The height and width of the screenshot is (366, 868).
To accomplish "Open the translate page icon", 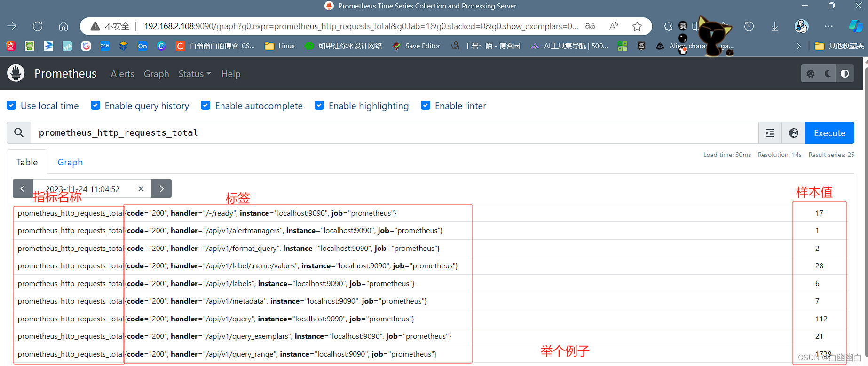I will [x=590, y=26].
